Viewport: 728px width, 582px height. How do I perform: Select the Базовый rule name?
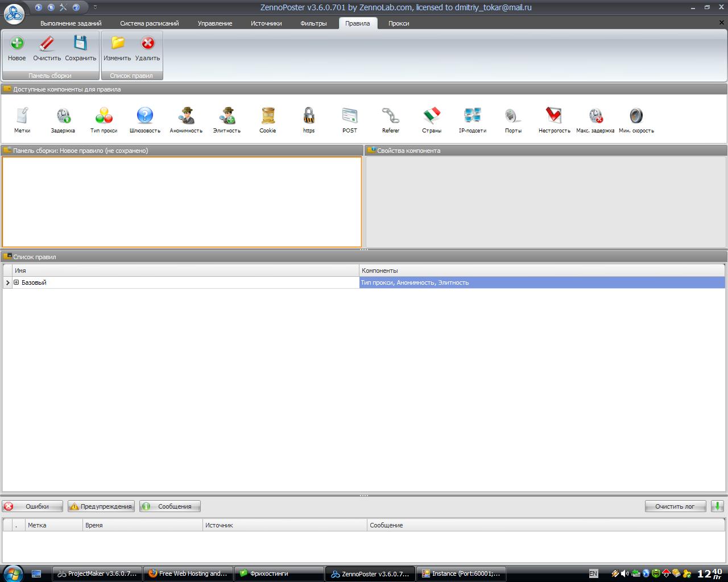(x=34, y=282)
